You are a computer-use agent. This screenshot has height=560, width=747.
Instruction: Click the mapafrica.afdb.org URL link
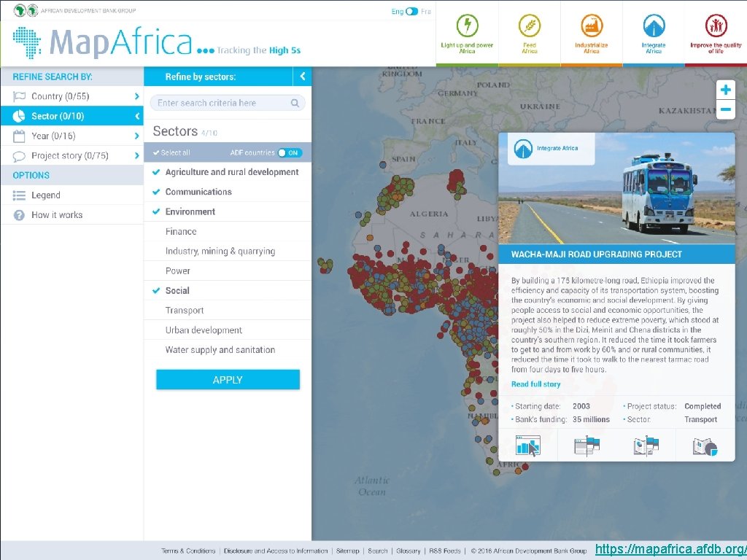coord(671,549)
